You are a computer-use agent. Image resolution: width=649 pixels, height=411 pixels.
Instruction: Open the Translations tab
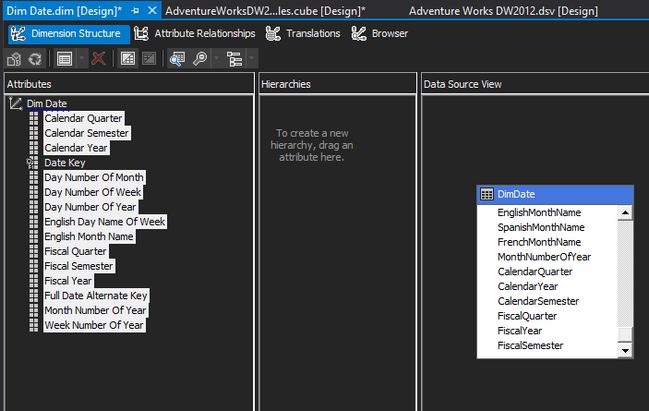(303, 34)
